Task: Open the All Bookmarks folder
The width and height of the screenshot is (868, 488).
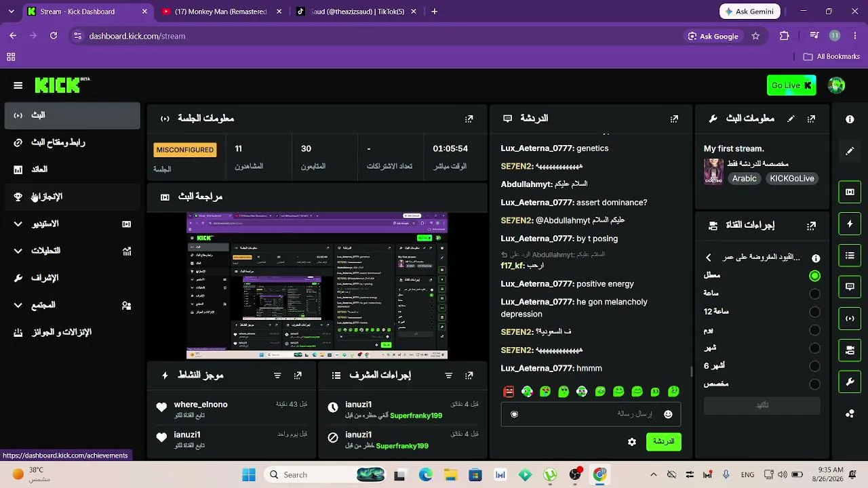Action: 831,57
